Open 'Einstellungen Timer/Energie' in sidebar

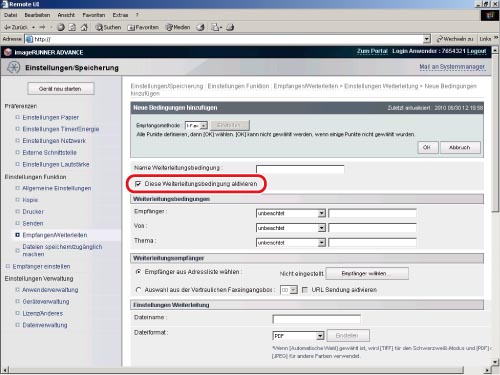[x=61, y=129]
